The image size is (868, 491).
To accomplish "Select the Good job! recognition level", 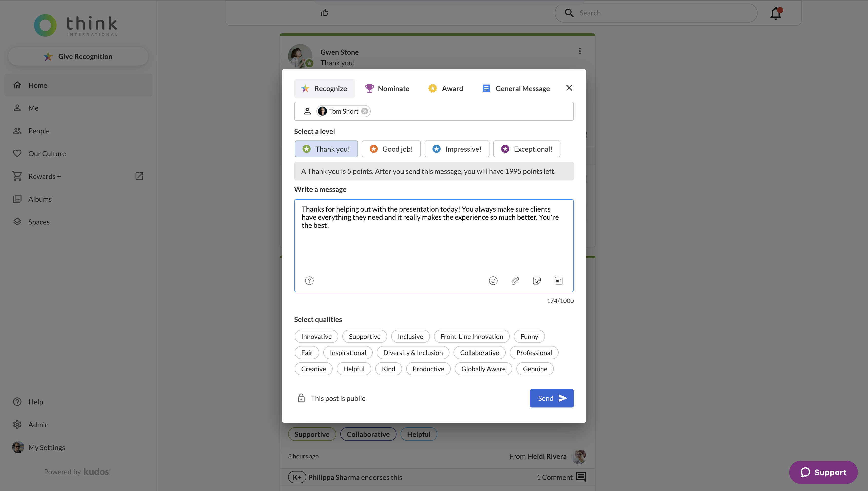I will click(x=391, y=149).
